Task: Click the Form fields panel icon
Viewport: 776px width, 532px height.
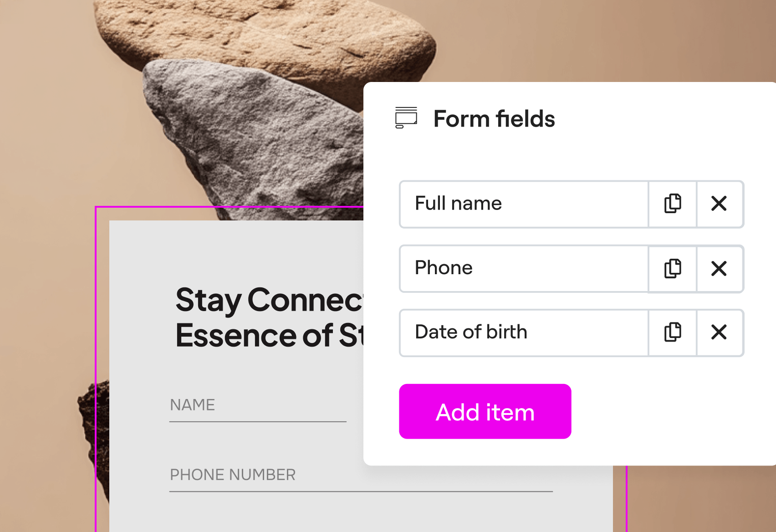Action: [406, 118]
